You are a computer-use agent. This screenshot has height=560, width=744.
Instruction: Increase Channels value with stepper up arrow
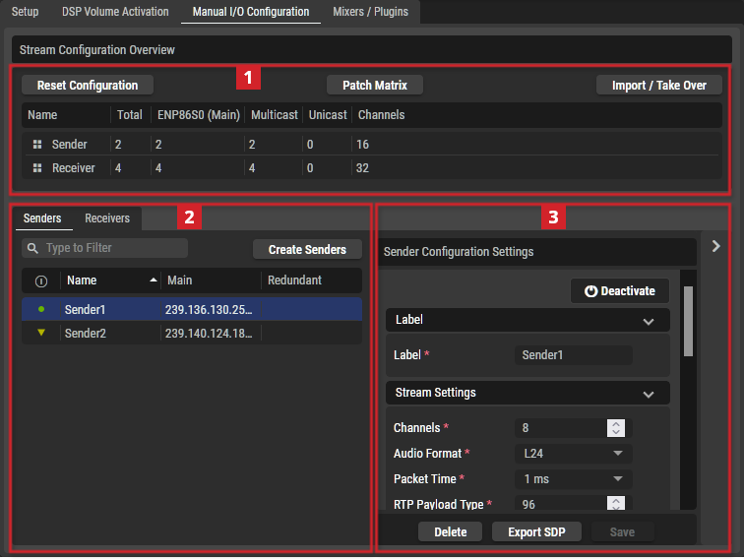point(616,424)
